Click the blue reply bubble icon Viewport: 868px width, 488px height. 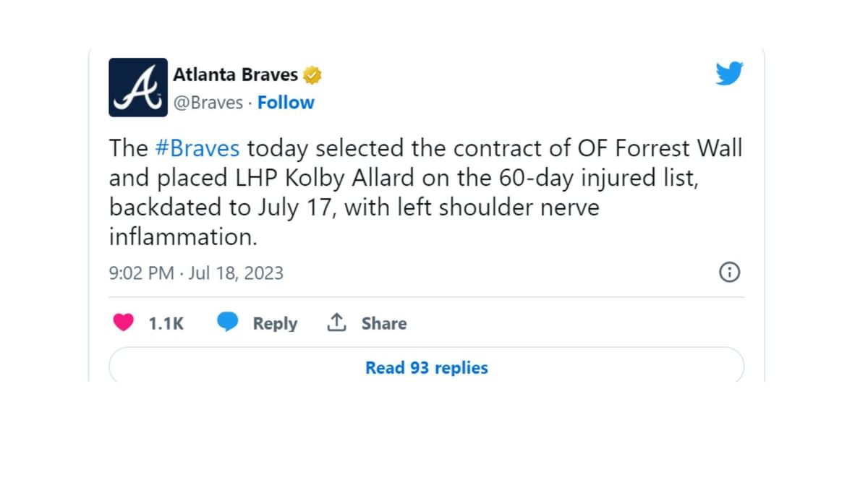pos(228,322)
